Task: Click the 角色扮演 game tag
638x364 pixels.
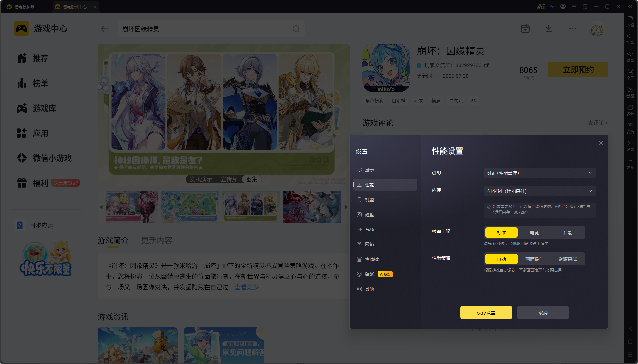Action: (x=374, y=100)
